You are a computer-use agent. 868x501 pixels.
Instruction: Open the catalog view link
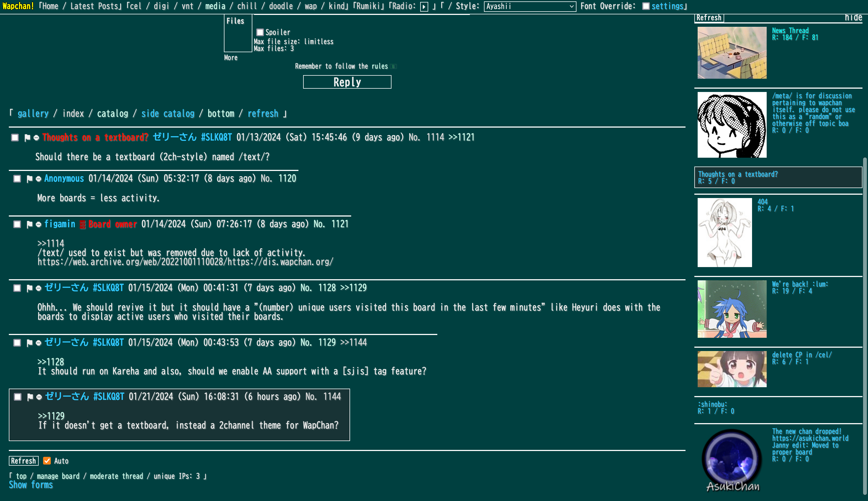point(112,114)
